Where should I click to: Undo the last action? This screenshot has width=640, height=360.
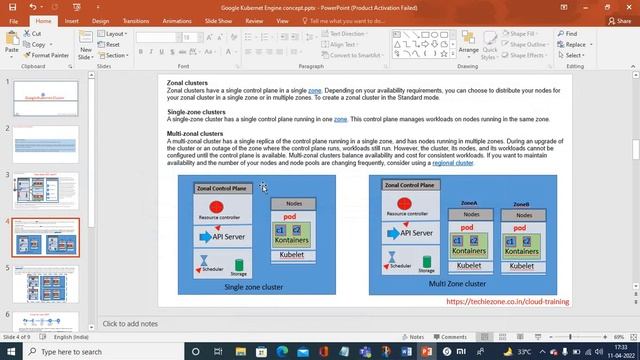click(33, 7)
